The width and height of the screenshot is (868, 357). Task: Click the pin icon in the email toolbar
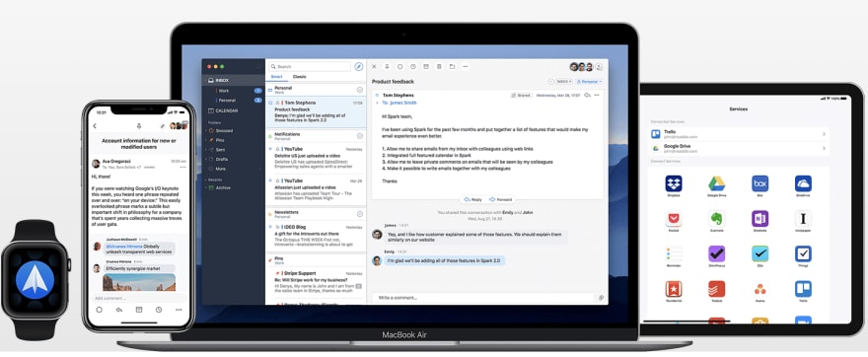[x=387, y=66]
